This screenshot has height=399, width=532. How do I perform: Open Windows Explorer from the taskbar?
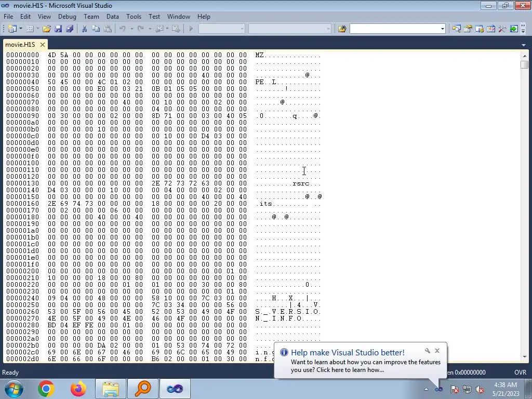[111, 389]
